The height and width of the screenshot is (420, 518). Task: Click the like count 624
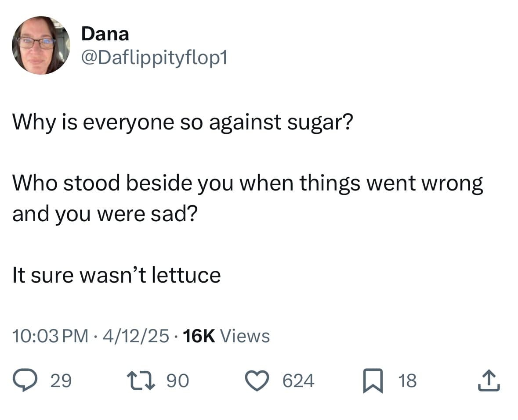(298, 381)
